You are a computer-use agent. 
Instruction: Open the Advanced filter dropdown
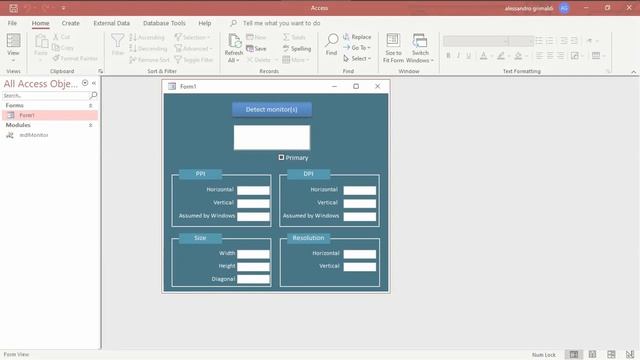coord(193,49)
